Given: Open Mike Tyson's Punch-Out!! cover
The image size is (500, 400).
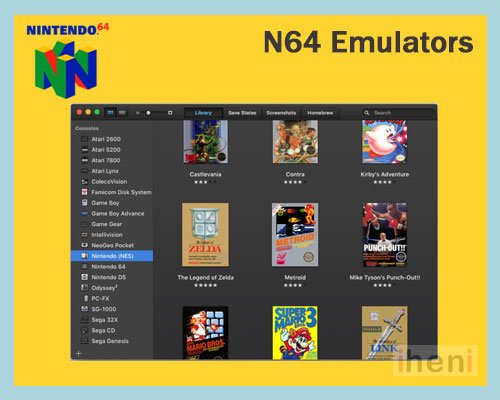Looking at the screenshot, I should (385, 235).
